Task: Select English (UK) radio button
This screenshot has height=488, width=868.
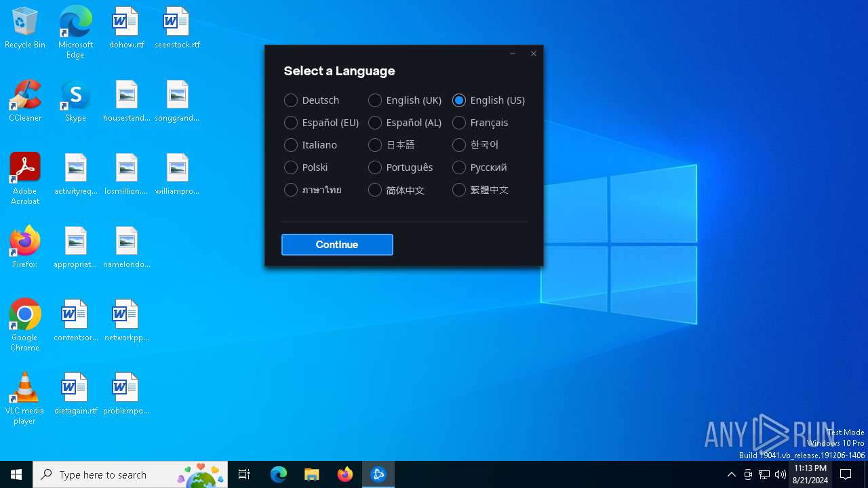Action: click(x=406, y=100)
